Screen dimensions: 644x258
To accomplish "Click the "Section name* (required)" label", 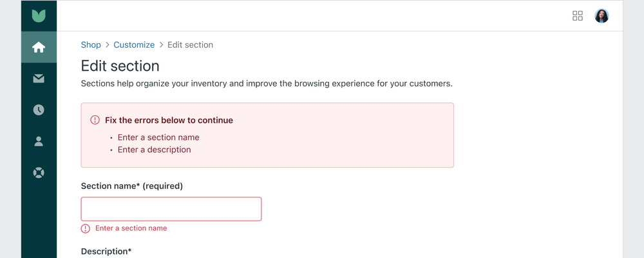I will pos(132,186).
